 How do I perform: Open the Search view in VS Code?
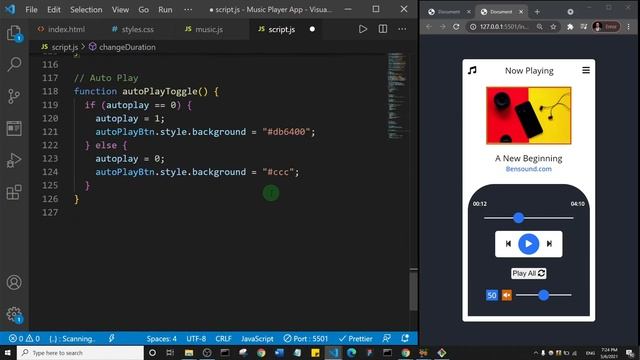coord(14,64)
